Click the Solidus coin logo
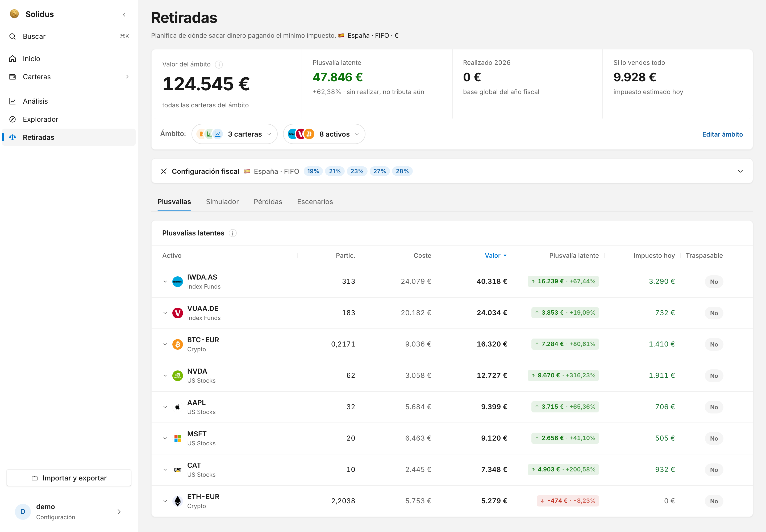The image size is (766, 532). click(14, 14)
